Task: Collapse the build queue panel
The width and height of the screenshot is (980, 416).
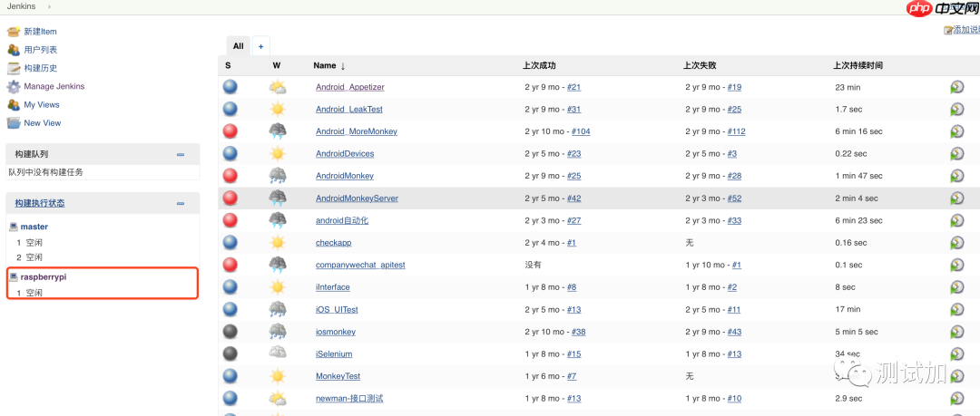Action: point(181,155)
